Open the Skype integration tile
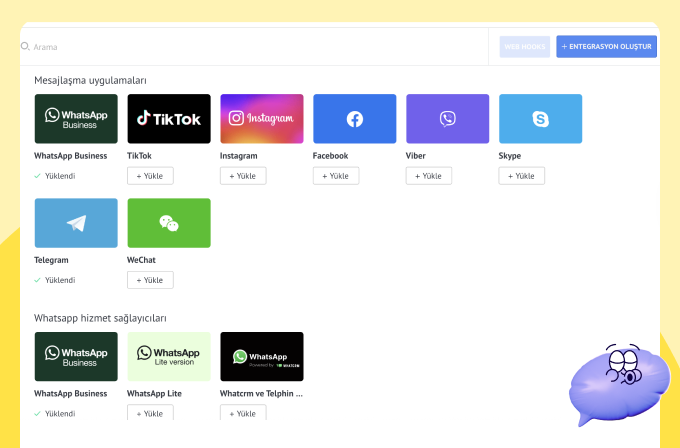Viewport: 680px width, 448px height. (540, 119)
